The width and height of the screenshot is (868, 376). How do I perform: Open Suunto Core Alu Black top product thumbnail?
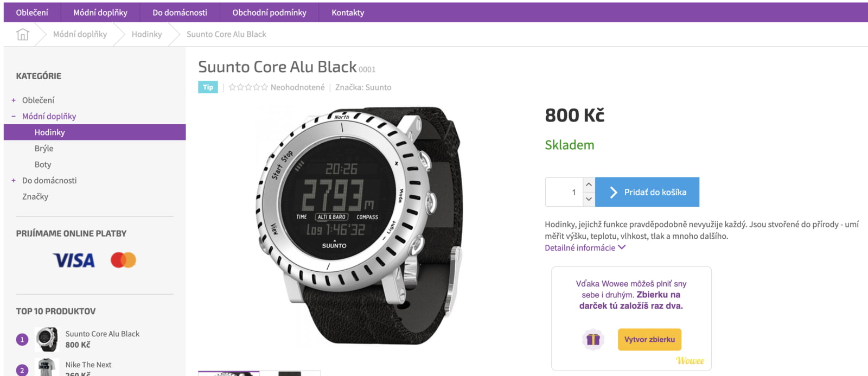(47, 340)
